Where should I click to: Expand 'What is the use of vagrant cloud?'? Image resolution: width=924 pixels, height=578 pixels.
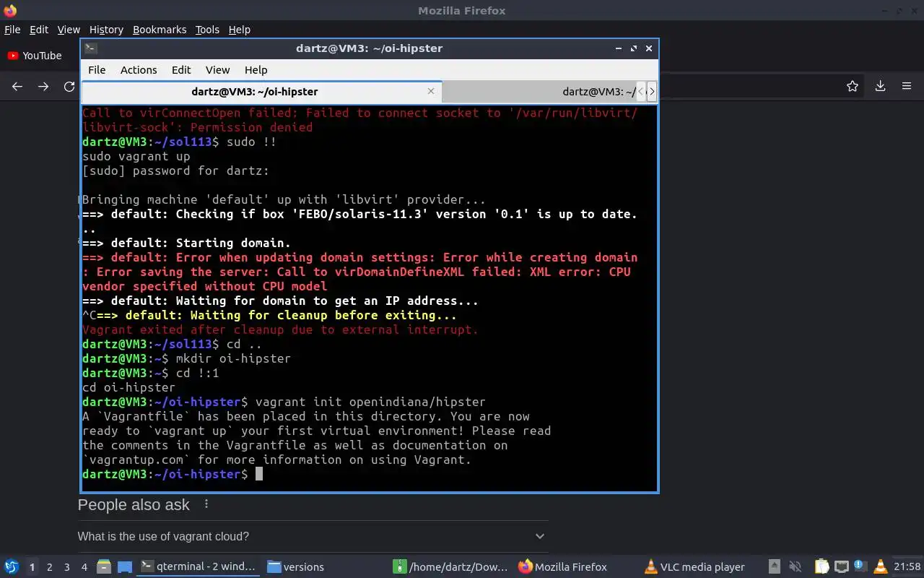539,536
